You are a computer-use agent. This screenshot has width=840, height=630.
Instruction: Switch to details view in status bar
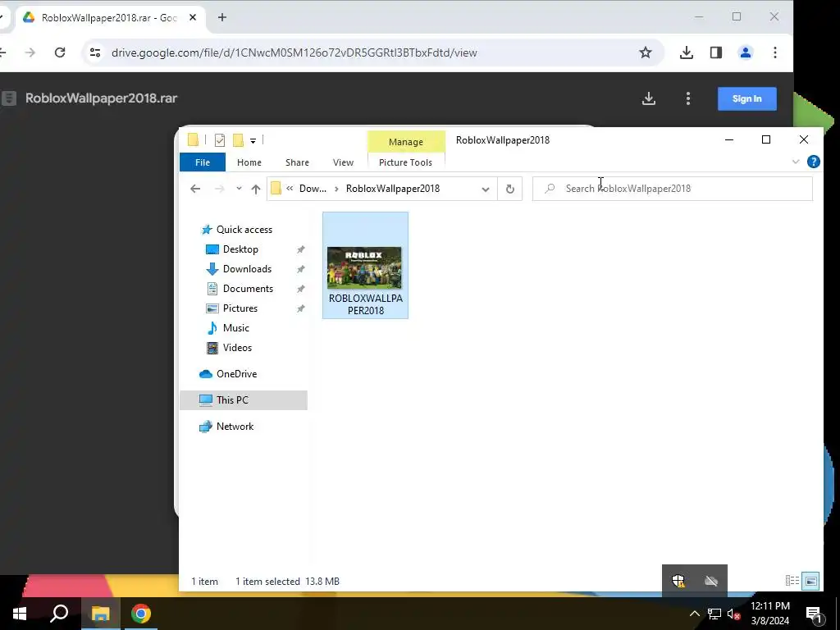coord(792,581)
